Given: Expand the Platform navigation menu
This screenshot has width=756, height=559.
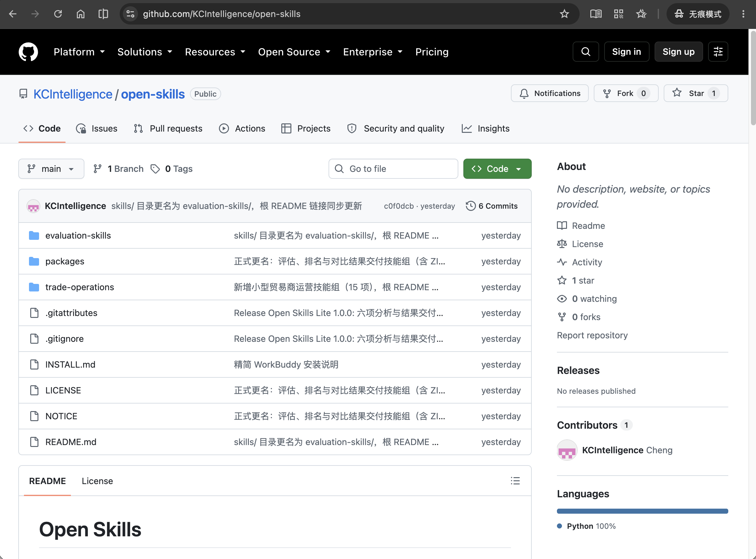Looking at the screenshot, I should tap(79, 52).
